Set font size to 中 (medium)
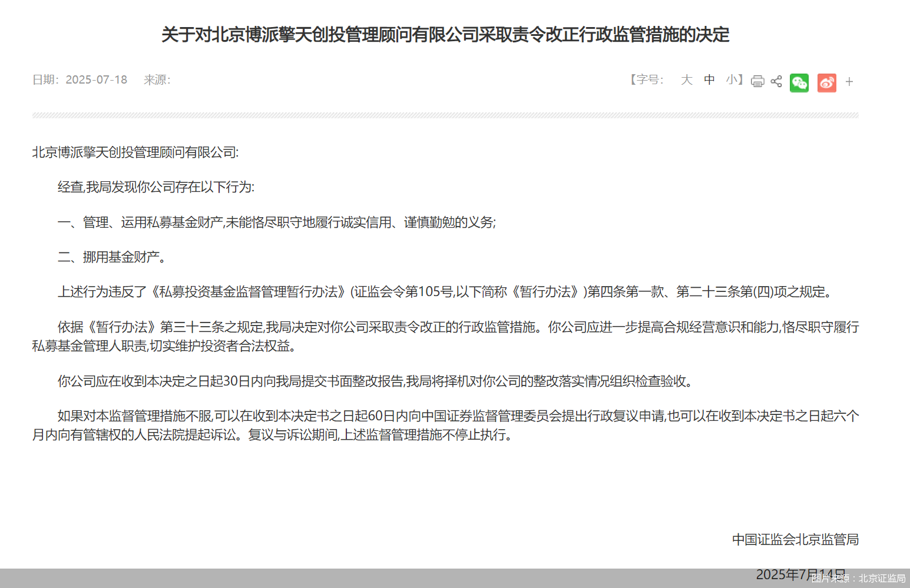Viewport: 910px width, 588px height. pyautogui.click(x=709, y=79)
